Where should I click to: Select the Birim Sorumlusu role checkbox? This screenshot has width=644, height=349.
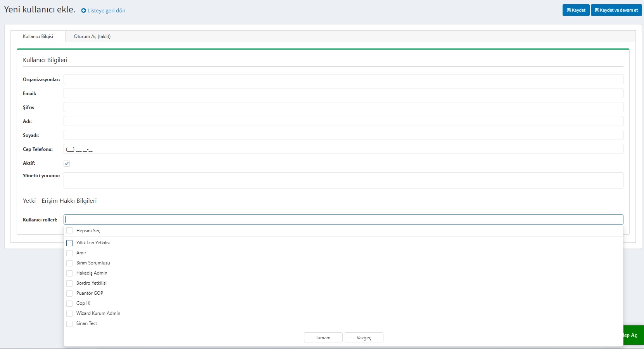pyautogui.click(x=69, y=263)
